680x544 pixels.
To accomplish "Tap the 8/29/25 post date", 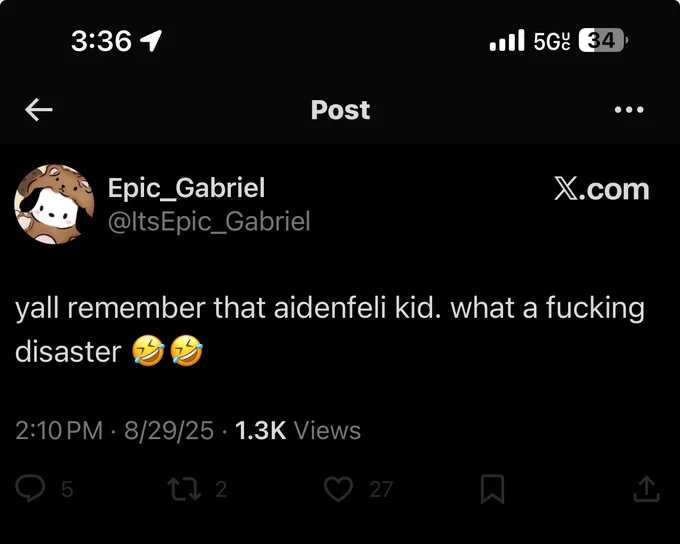I will tap(169, 430).
